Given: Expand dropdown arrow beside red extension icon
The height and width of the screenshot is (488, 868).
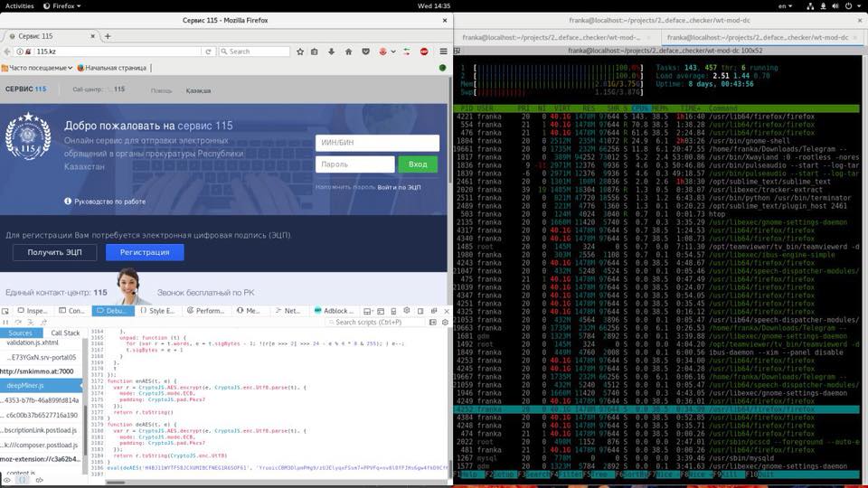Looking at the screenshot, I should [x=393, y=52].
